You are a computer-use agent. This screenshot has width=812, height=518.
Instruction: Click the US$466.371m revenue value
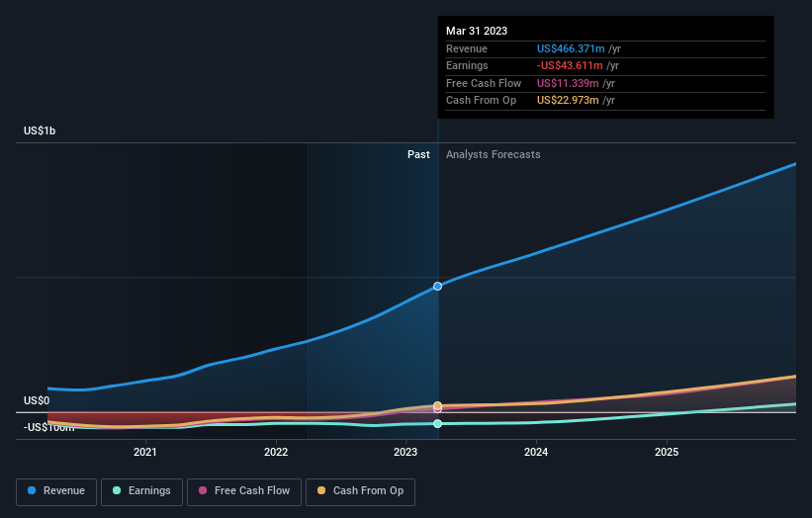pyautogui.click(x=571, y=48)
